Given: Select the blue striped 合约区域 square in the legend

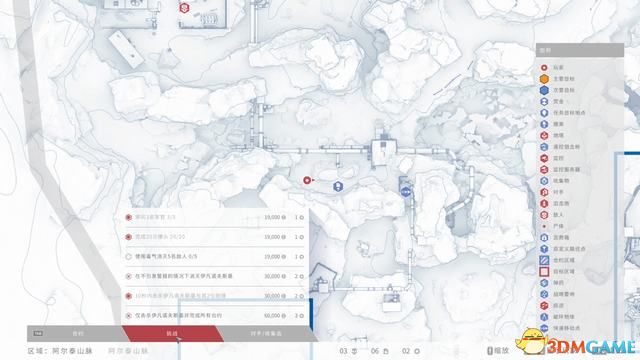Looking at the screenshot, I should click(544, 260).
